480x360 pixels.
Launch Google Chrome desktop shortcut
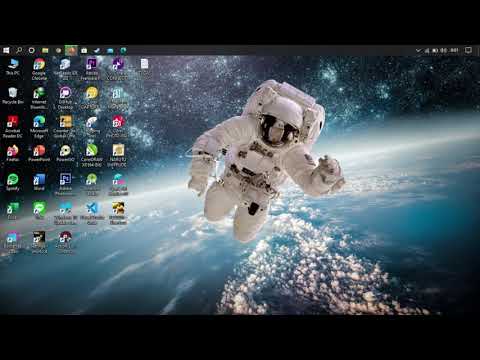point(39,69)
